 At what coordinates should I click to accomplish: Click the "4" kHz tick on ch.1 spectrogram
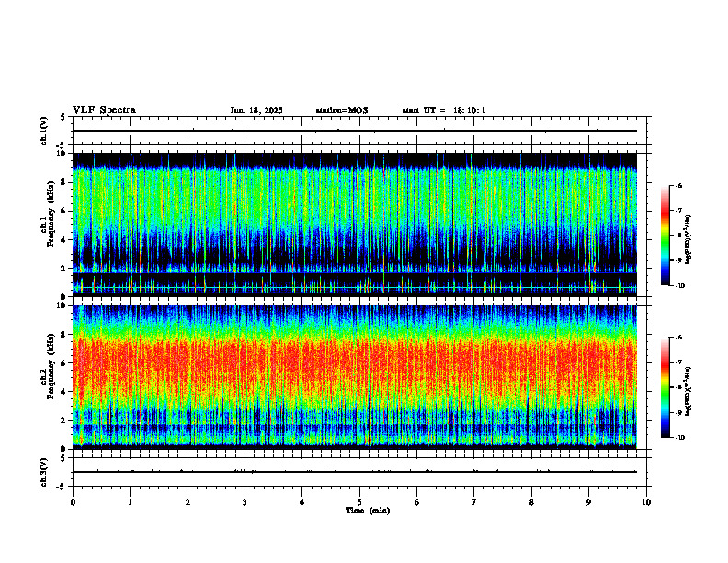[64, 240]
